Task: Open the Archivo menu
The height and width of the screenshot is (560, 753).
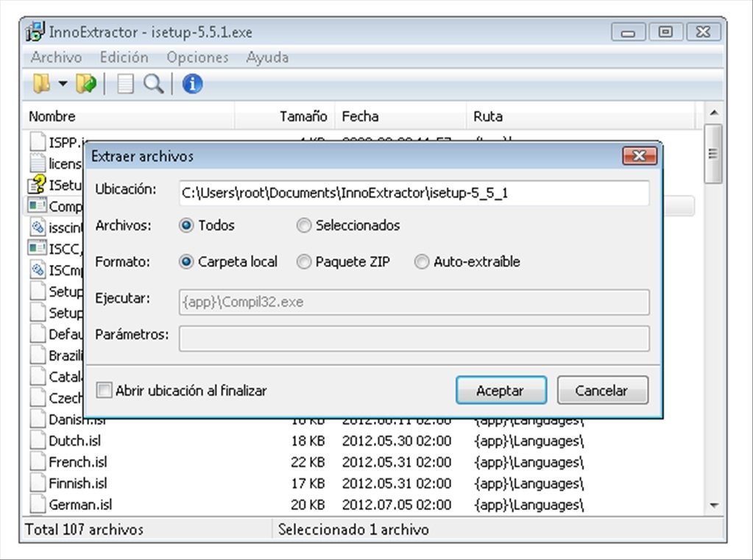Action: pyautogui.click(x=56, y=57)
